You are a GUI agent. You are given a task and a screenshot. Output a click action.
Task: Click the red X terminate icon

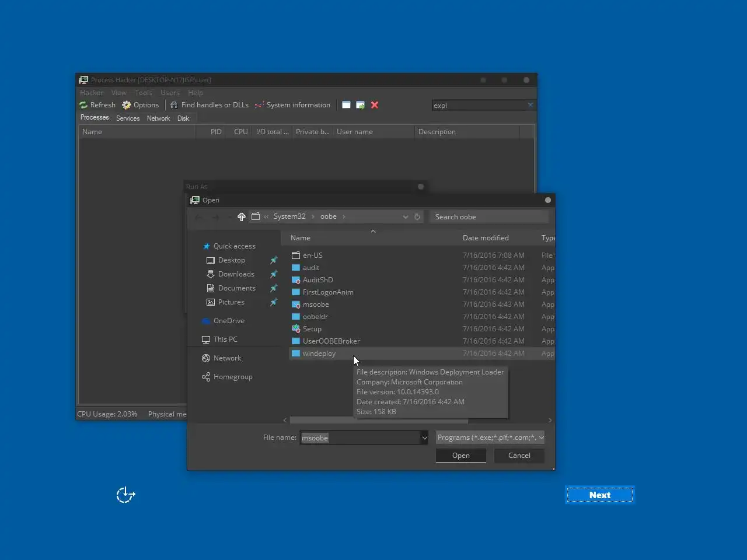click(375, 105)
